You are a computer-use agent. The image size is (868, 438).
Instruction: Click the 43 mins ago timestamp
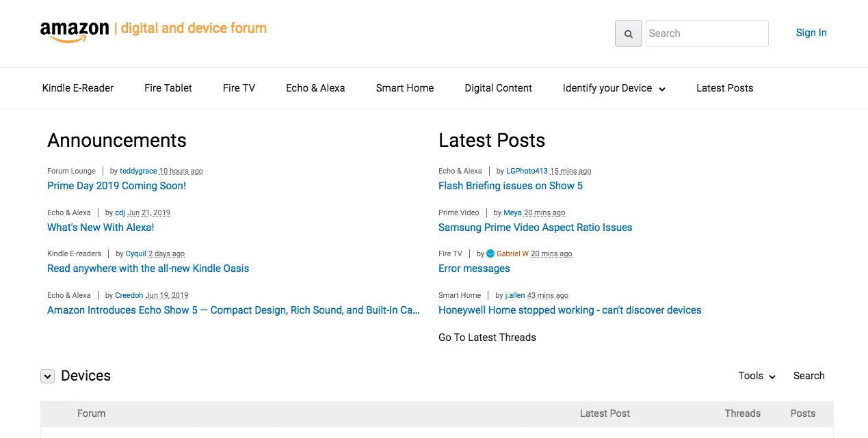pyautogui.click(x=548, y=295)
